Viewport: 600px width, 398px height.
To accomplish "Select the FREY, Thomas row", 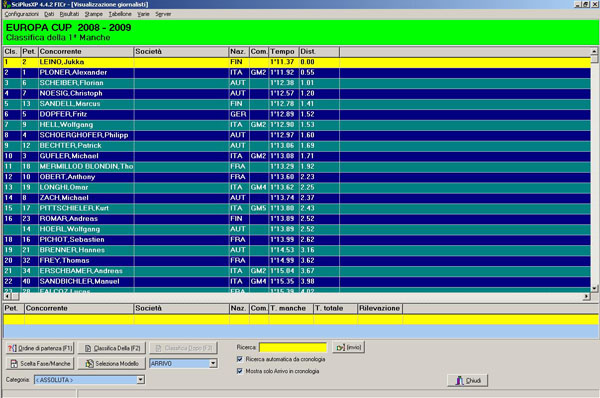I will (297, 261).
